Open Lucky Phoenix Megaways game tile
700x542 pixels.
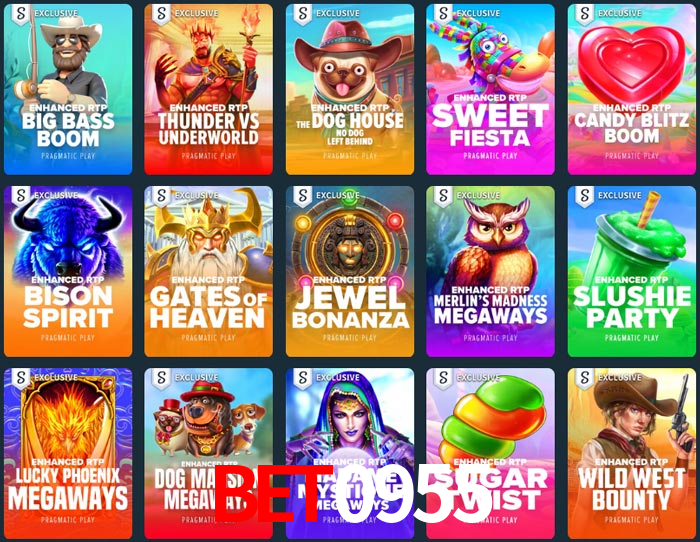tap(68, 454)
